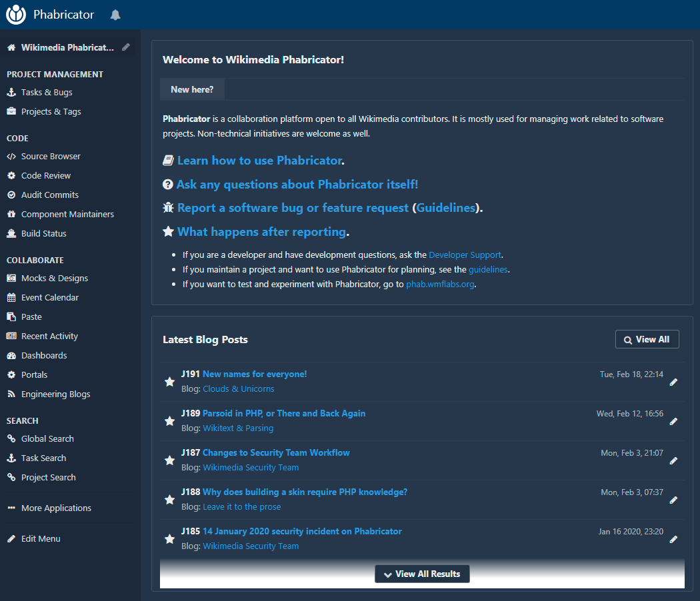Open More Applications in sidebar
The height and width of the screenshot is (601, 700).
click(x=56, y=508)
